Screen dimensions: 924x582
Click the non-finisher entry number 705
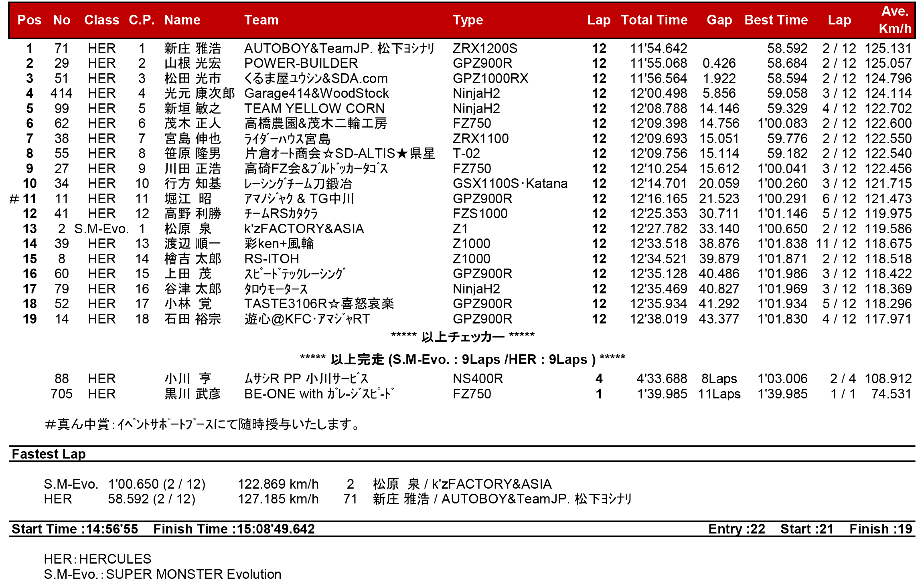click(x=61, y=394)
